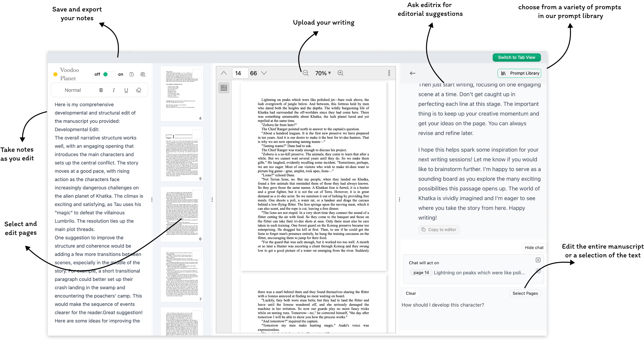Open editor settings gear icon

143,74
